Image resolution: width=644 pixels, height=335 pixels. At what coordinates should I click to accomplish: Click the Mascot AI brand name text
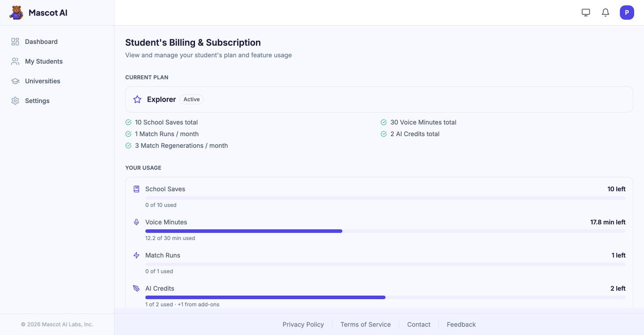[x=48, y=13]
